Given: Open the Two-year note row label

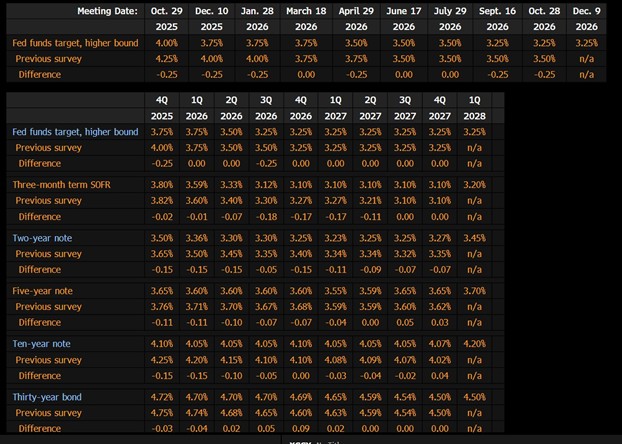Looking at the screenshot, I should [x=41, y=238].
